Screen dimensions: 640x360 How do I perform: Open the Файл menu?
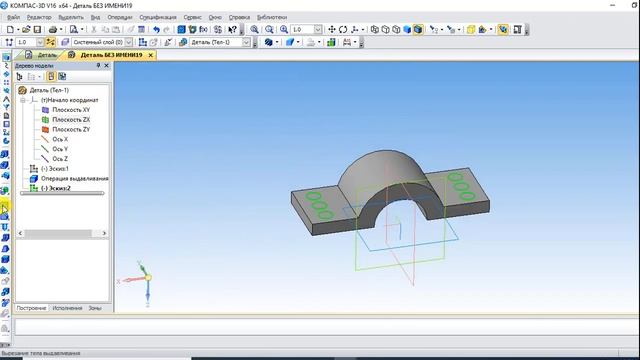13,17
